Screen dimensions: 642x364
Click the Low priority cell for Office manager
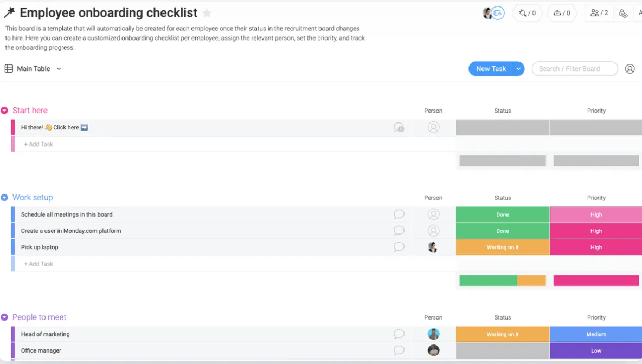(x=596, y=350)
